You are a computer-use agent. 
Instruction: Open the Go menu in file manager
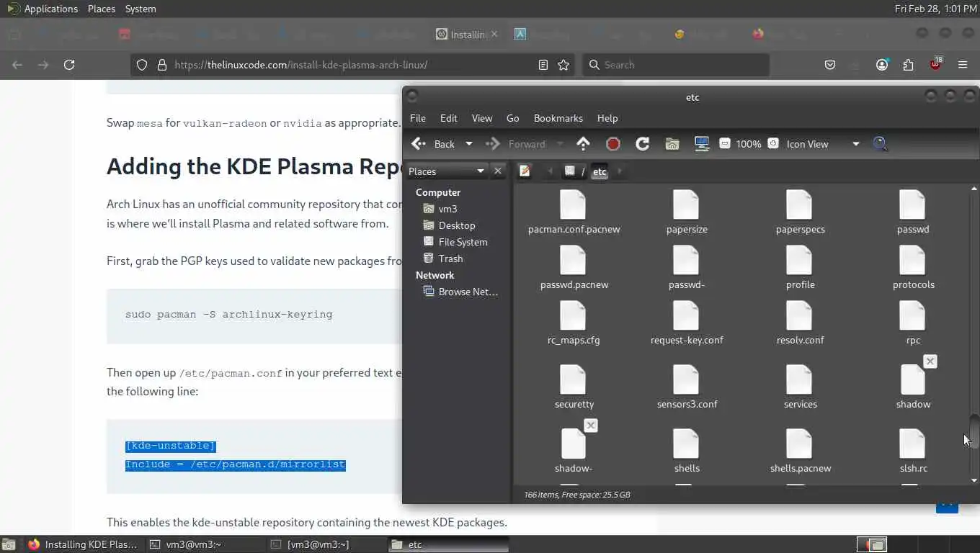click(513, 118)
